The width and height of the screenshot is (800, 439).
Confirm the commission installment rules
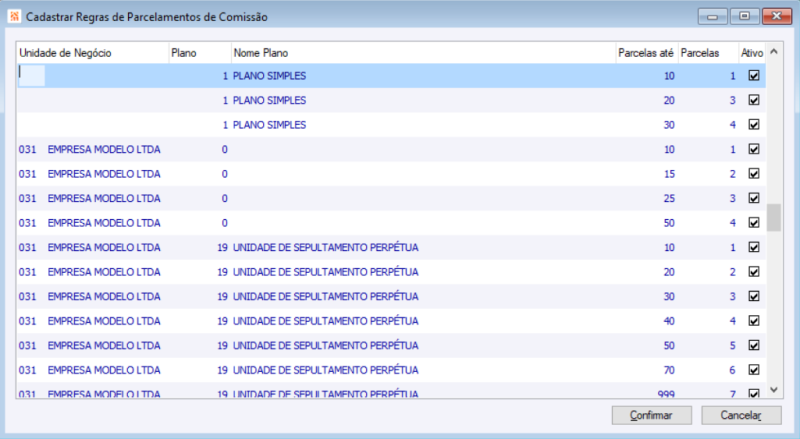coord(652,415)
